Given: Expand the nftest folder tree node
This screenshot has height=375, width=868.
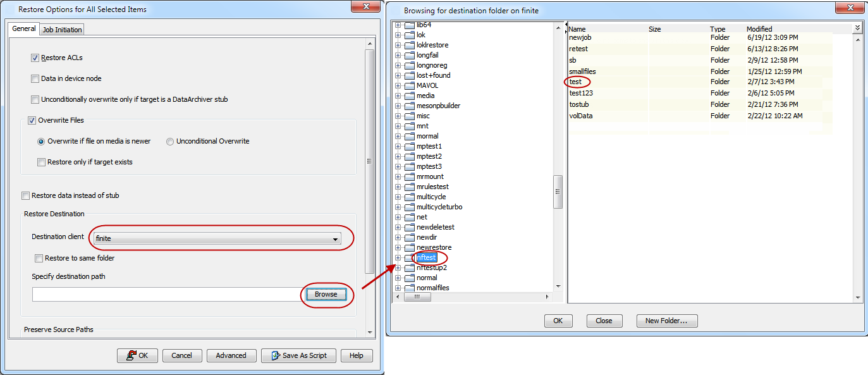Looking at the screenshot, I should pyautogui.click(x=398, y=257).
